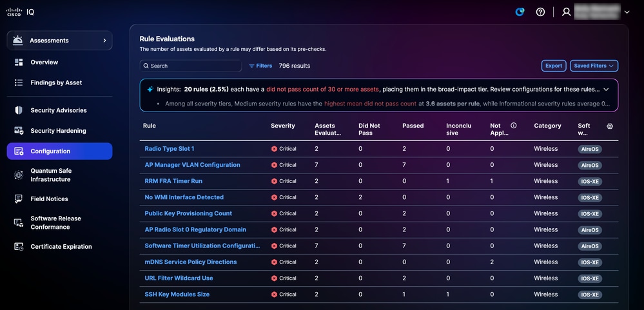Open Field Notices page

49,199
